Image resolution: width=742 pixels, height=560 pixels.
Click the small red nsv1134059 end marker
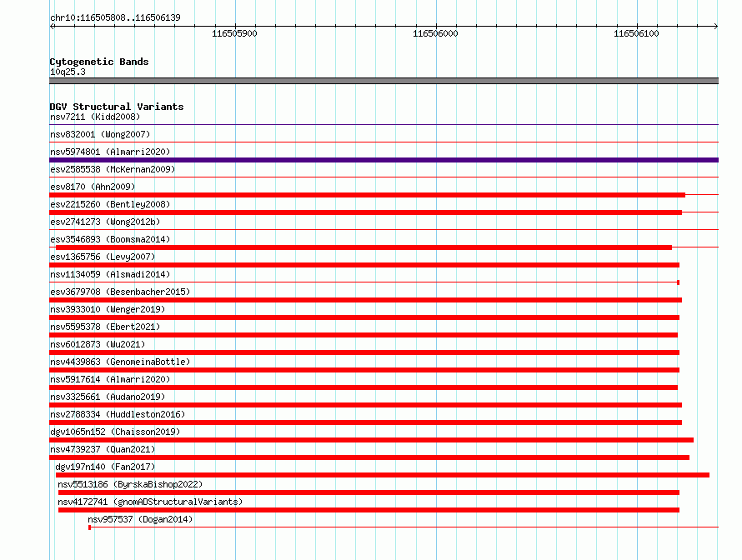678,282
